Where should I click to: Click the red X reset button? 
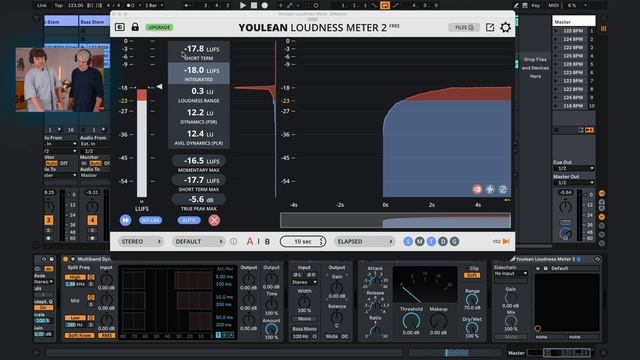pos(214,220)
